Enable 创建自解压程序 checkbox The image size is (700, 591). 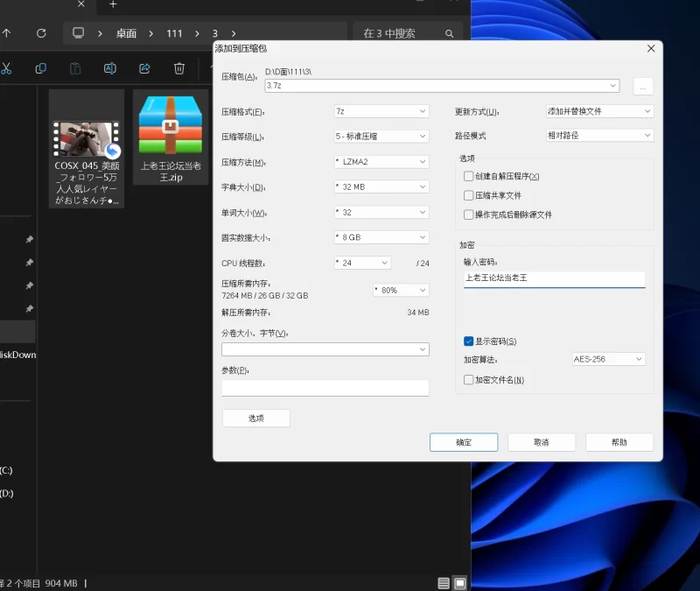pyautogui.click(x=469, y=177)
